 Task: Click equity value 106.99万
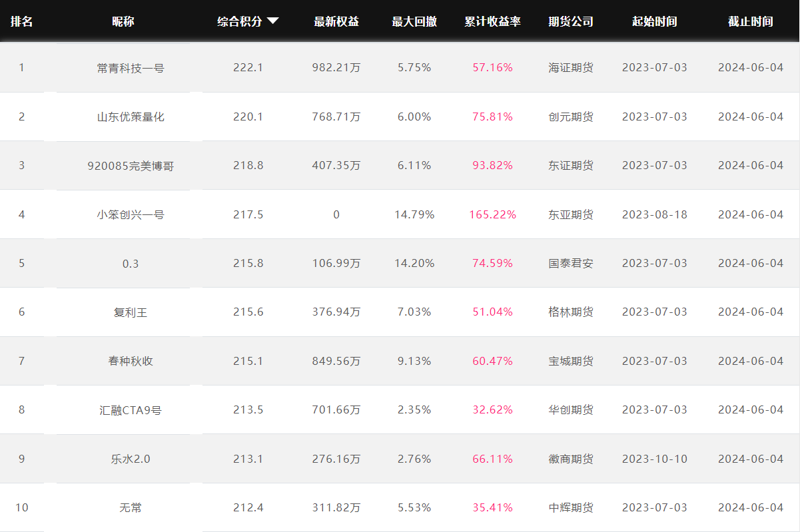(x=336, y=263)
